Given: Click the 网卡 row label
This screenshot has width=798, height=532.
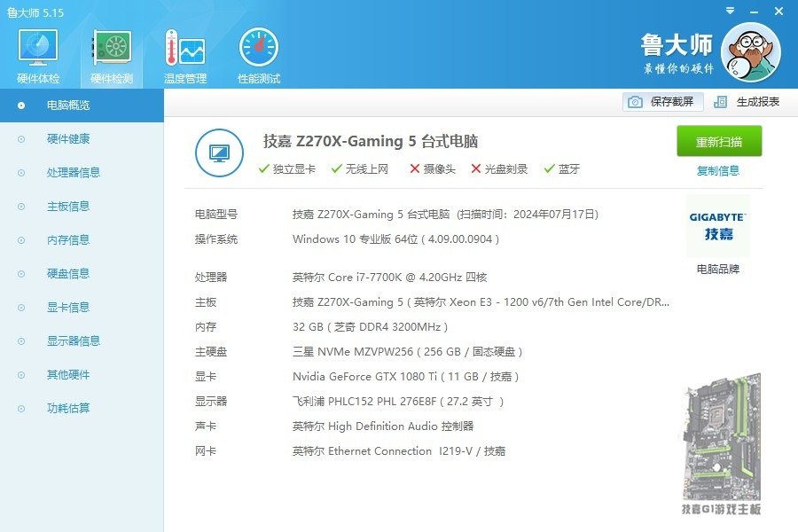Looking at the screenshot, I should (x=206, y=451).
